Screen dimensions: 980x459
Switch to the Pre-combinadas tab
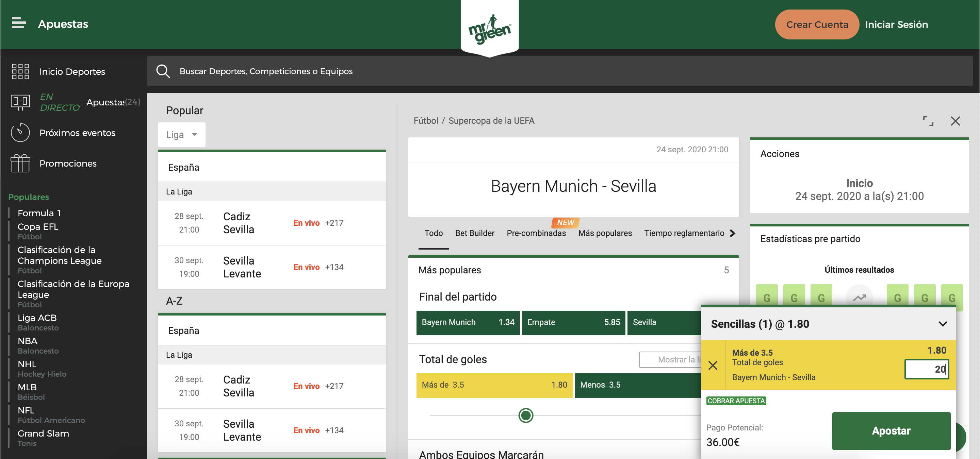pos(536,233)
